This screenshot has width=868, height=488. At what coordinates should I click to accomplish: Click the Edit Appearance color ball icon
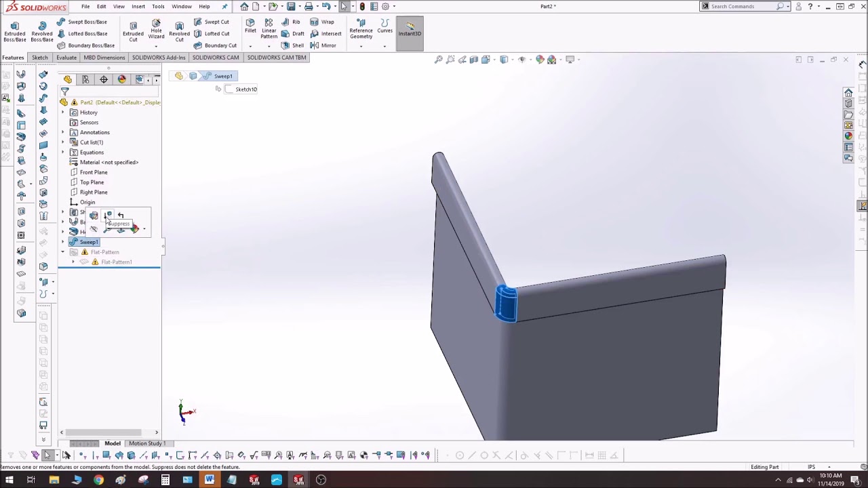540,60
